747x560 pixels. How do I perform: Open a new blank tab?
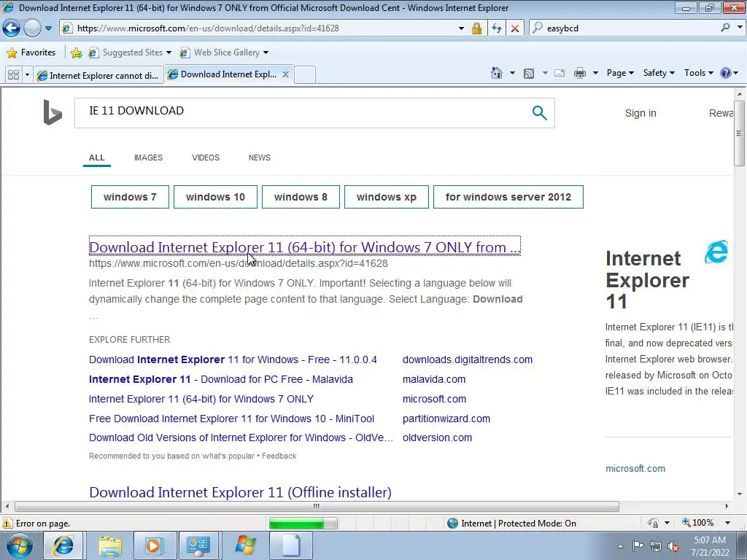tap(305, 75)
